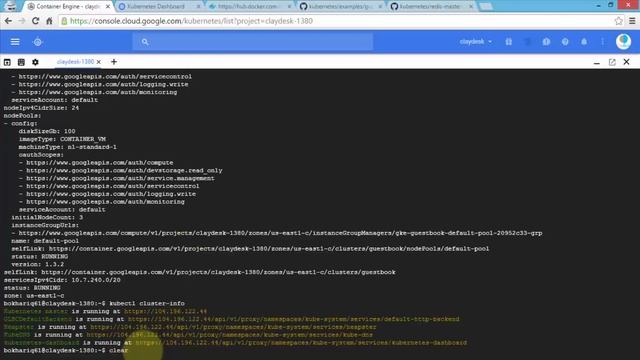Close the kubernetes/examples GitHub browser tab

click(x=380, y=7)
